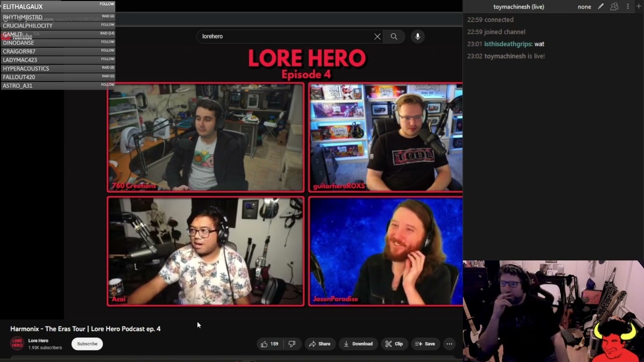Start voice search with the microphone icon
The width and height of the screenshot is (644, 362).
tap(418, 36)
